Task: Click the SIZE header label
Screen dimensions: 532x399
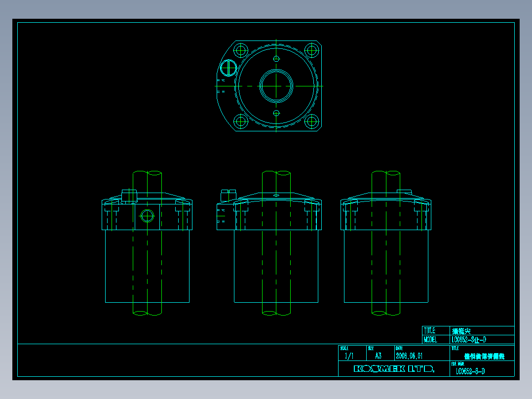Action: (x=371, y=349)
